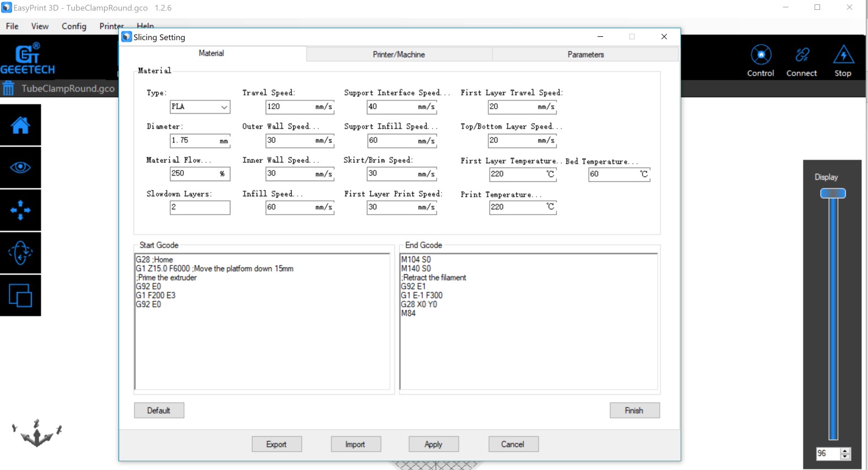Select the move arrows tool icon
The height and width of the screenshot is (470, 868).
point(20,210)
